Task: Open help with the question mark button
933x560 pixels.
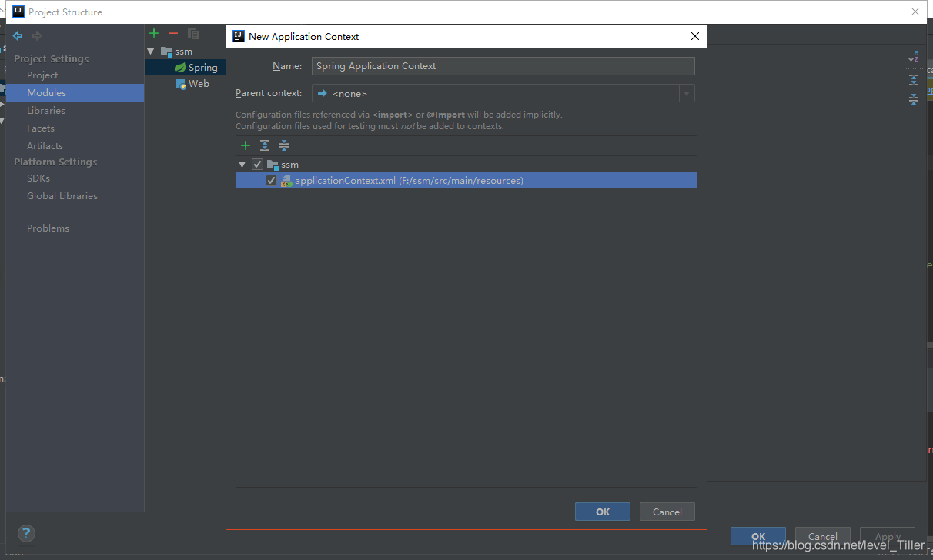Action: [x=26, y=533]
